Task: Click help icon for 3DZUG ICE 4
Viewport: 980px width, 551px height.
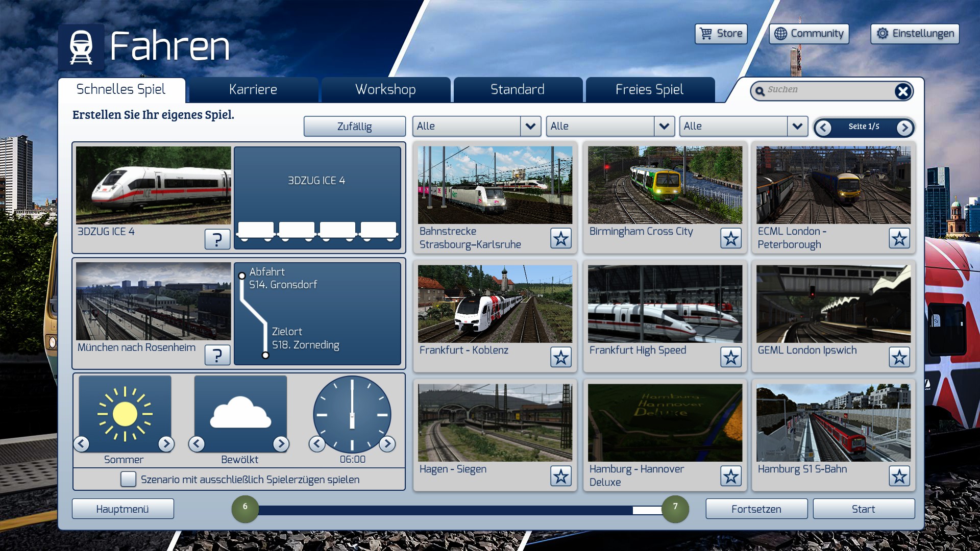Action: [217, 239]
